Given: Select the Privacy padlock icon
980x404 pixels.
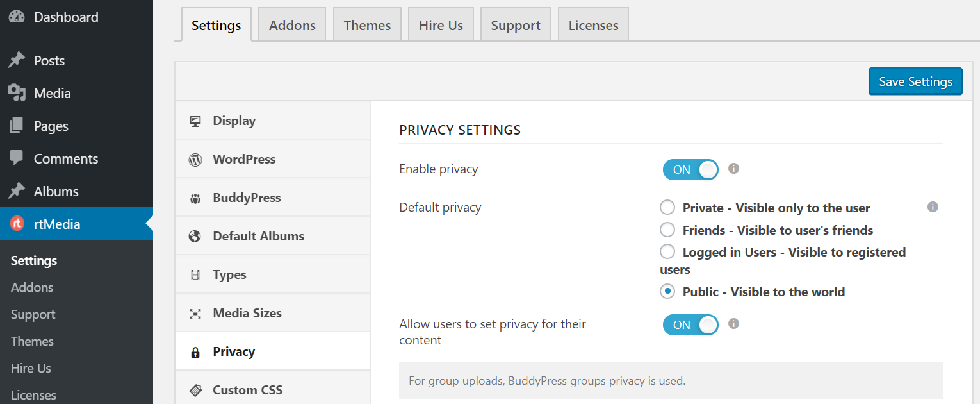Looking at the screenshot, I should [195, 351].
